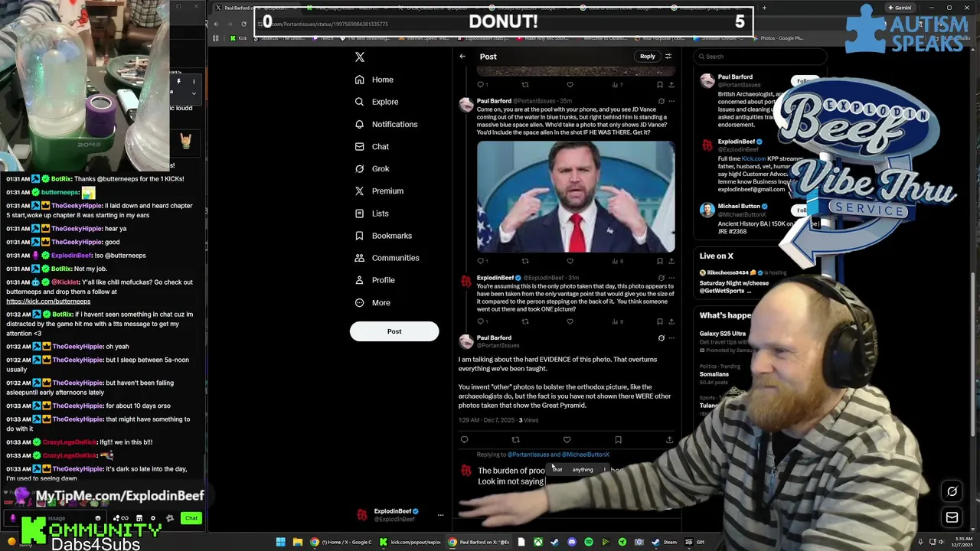Open Communities in the X sidebar
Image resolution: width=980 pixels, height=551 pixels.
(x=387, y=258)
